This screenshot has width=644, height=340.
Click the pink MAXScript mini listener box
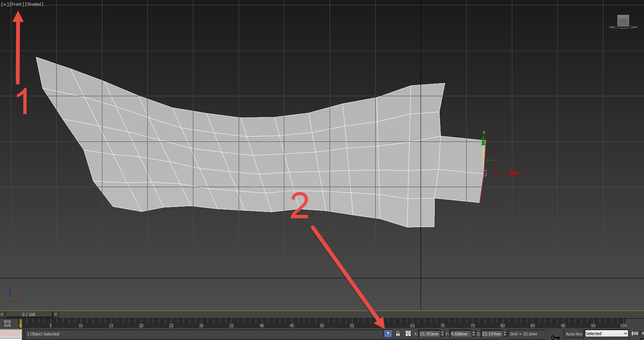[11, 334]
